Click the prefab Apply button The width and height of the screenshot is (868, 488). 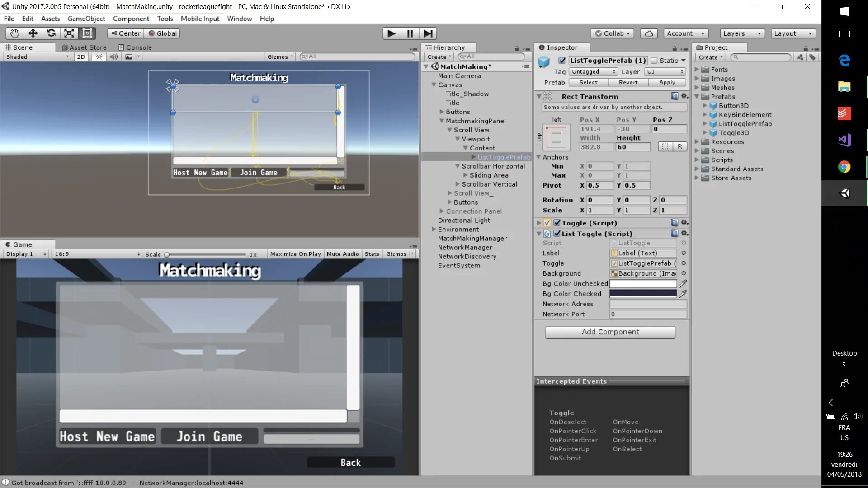[667, 82]
